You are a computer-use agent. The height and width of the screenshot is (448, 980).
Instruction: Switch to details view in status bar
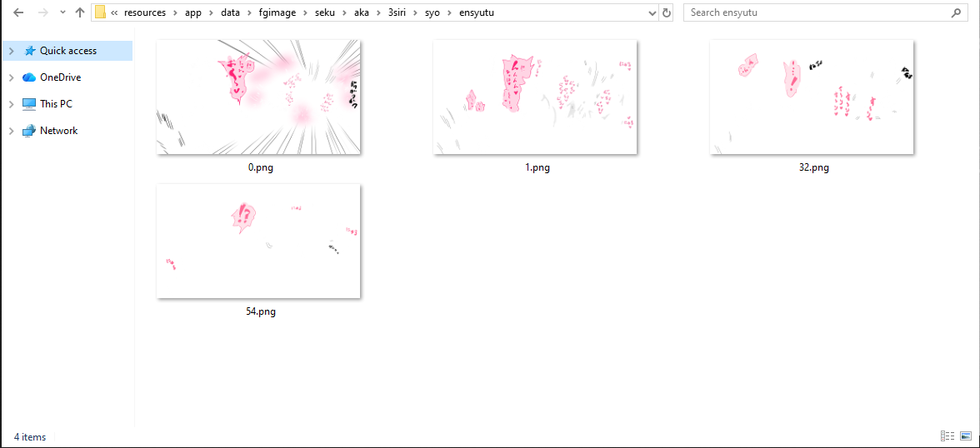[947, 436]
